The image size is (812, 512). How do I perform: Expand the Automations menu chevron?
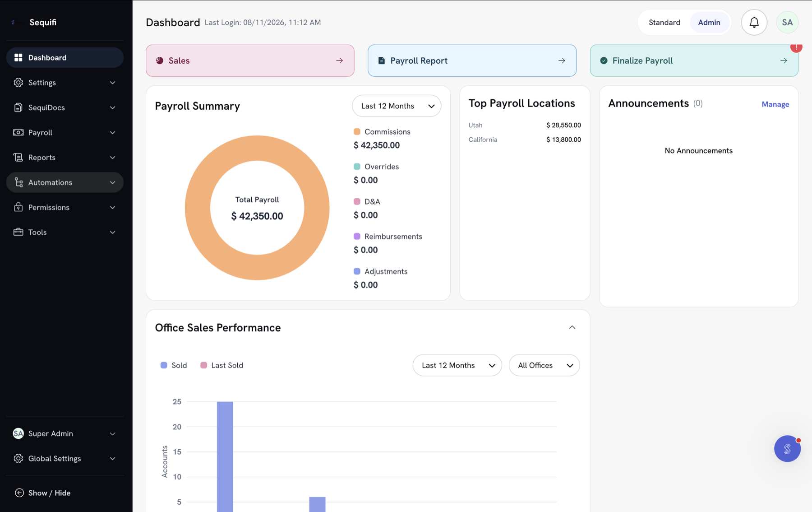(112, 182)
